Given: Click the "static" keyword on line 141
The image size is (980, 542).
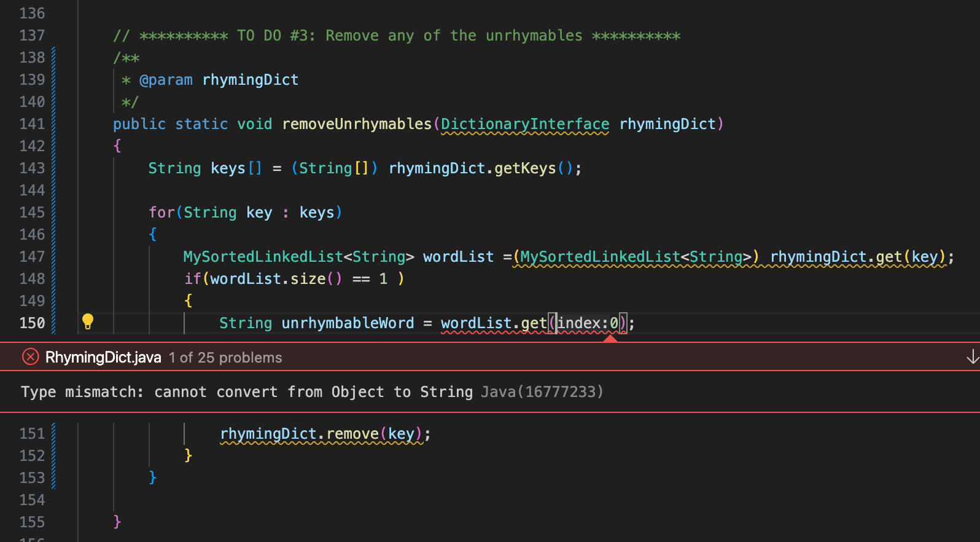Looking at the screenshot, I should point(201,124).
